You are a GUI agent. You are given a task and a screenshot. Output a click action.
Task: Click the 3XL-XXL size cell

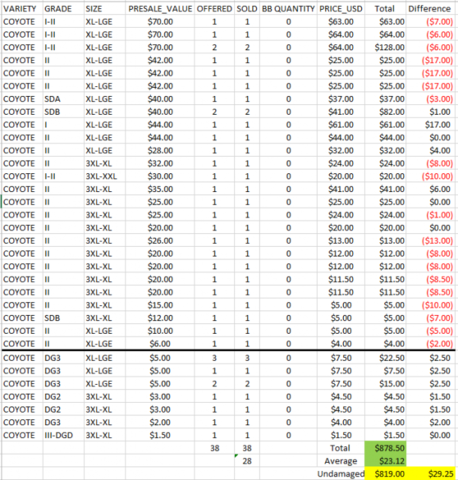tap(105, 176)
